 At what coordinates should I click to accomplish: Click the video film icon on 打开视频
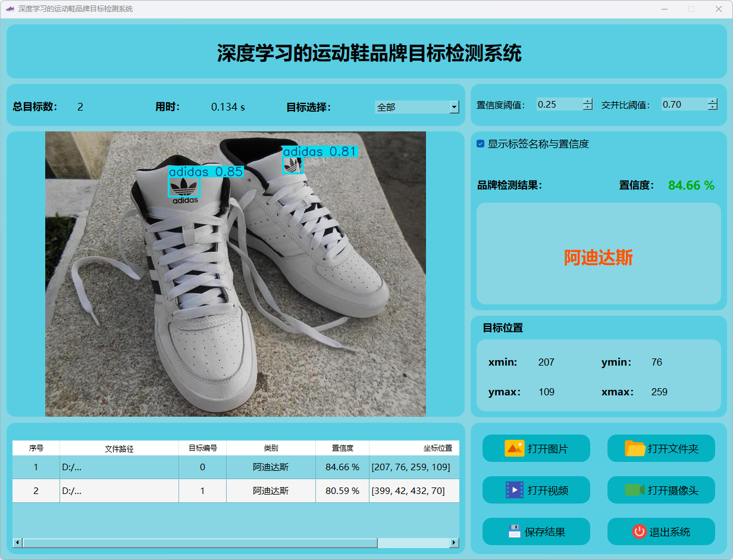coord(514,490)
